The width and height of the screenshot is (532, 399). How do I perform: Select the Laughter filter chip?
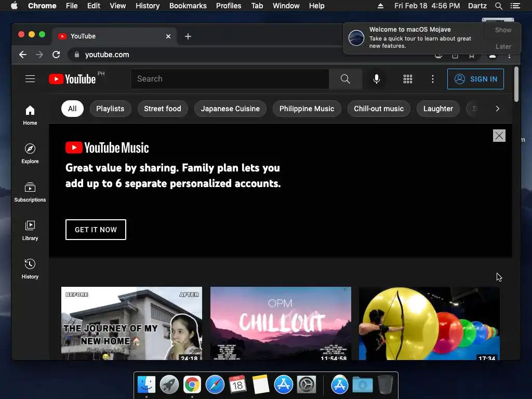438,109
